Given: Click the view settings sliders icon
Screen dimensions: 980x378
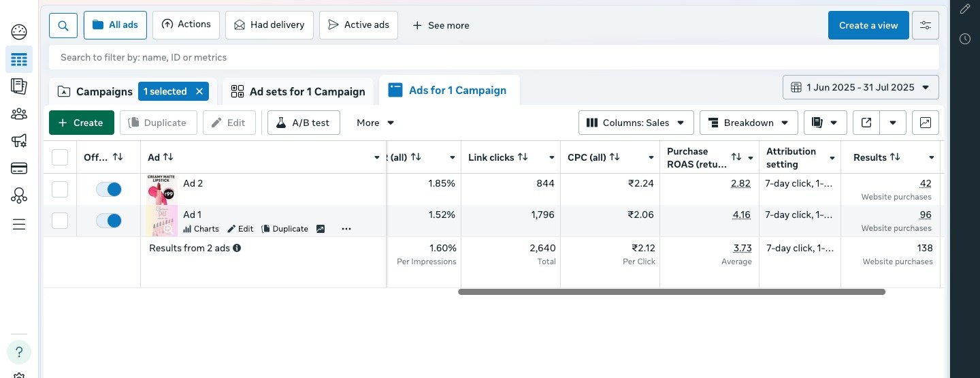Looking at the screenshot, I should (926, 25).
